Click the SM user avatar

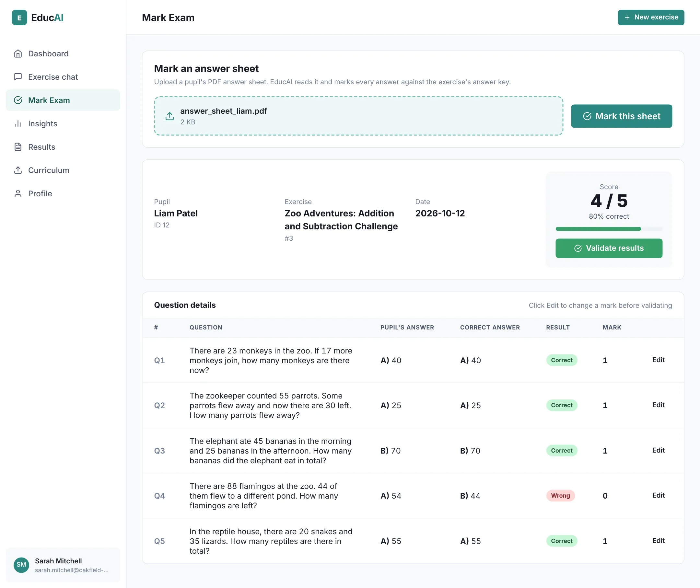21,565
